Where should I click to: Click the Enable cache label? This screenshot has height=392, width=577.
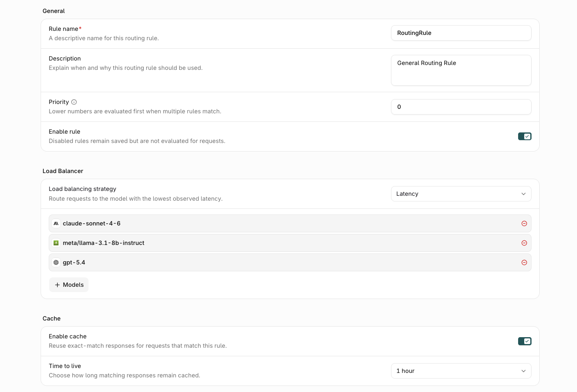pos(67,336)
